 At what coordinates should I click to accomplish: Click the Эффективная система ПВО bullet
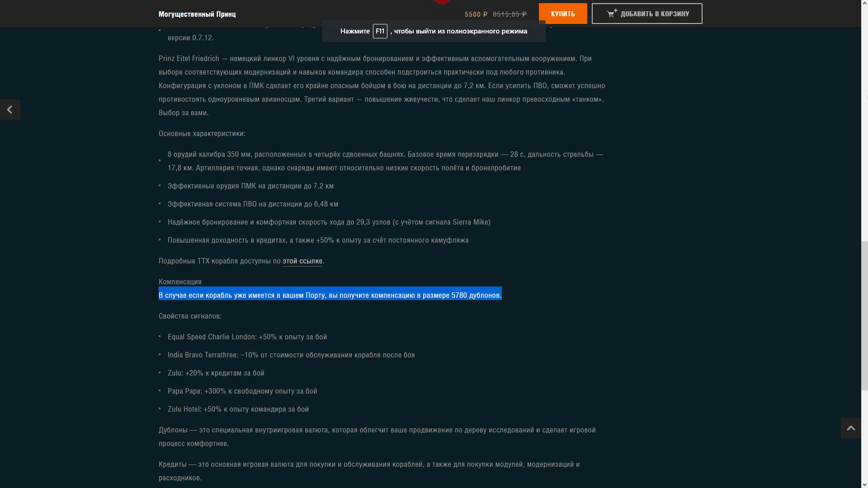[253, 204]
